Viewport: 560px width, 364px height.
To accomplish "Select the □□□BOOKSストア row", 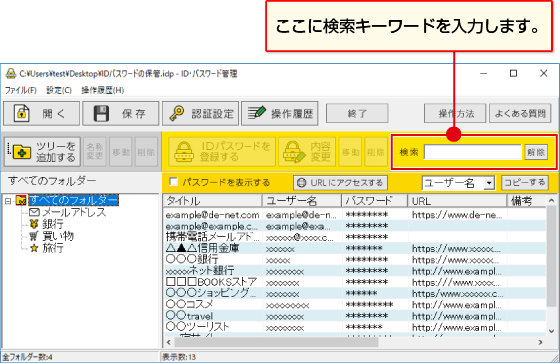I will (355, 282).
